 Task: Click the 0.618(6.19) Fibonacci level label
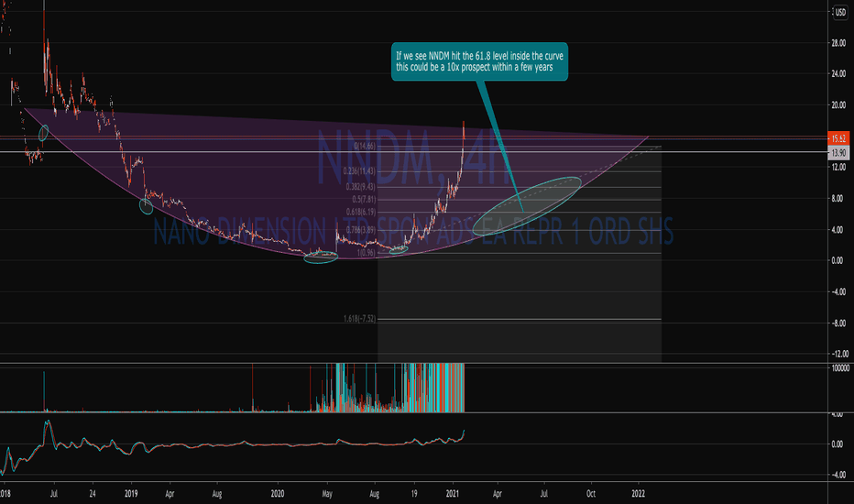pyautogui.click(x=360, y=212)
